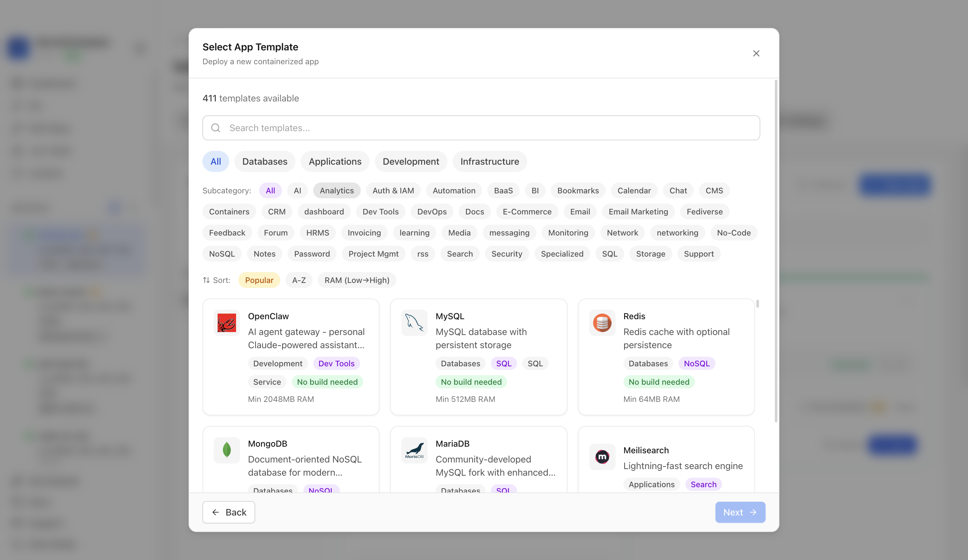Image resolution: width=968 pixels, height=560 pixels.
Task: Choose the MySQL template card title
Action: coord(450,316)
